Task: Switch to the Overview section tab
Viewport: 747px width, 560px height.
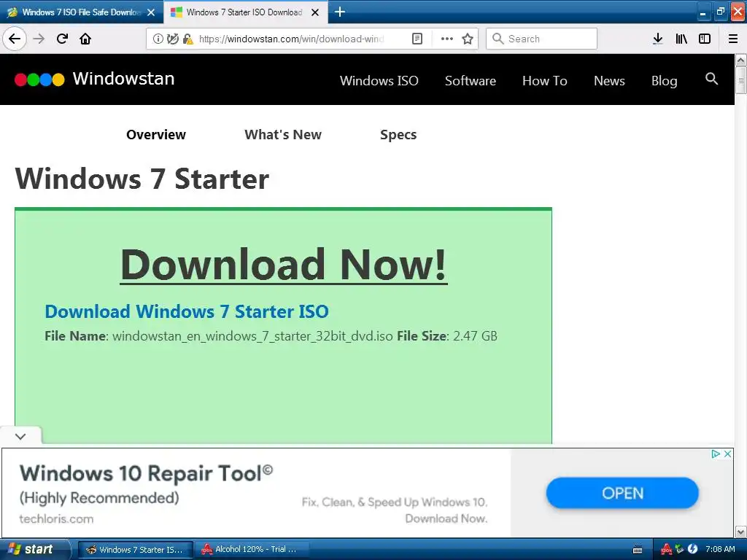Action: 156,135
